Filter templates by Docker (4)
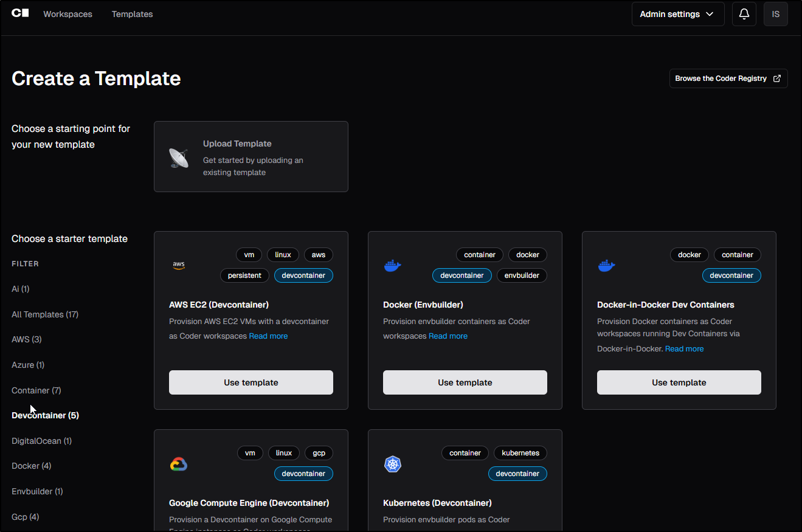Image resolution: width=802 pixels, height=532 pixels. click(32, 466)
